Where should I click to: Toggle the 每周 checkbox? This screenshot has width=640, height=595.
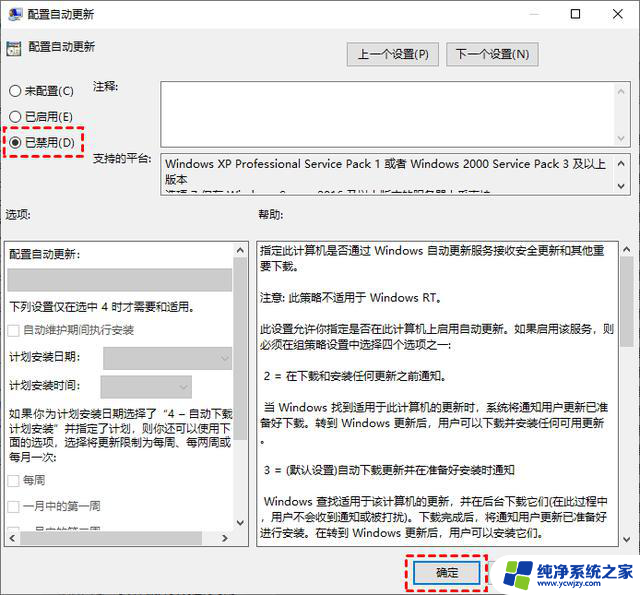click(13, 481)
